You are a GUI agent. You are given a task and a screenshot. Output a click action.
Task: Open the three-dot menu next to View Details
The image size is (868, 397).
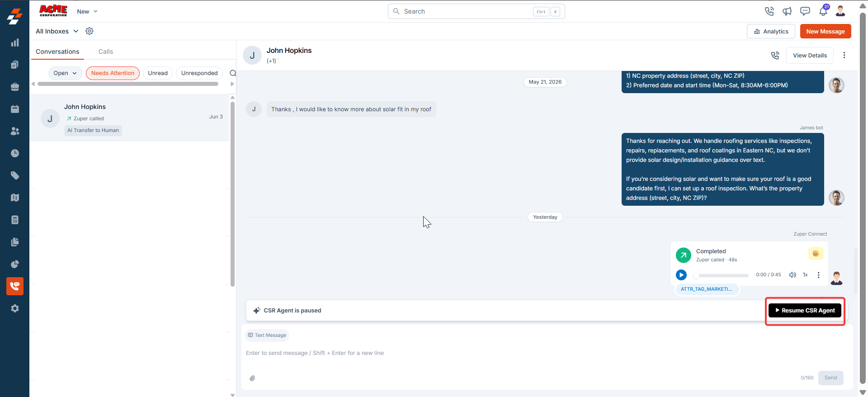pos(844,55)
